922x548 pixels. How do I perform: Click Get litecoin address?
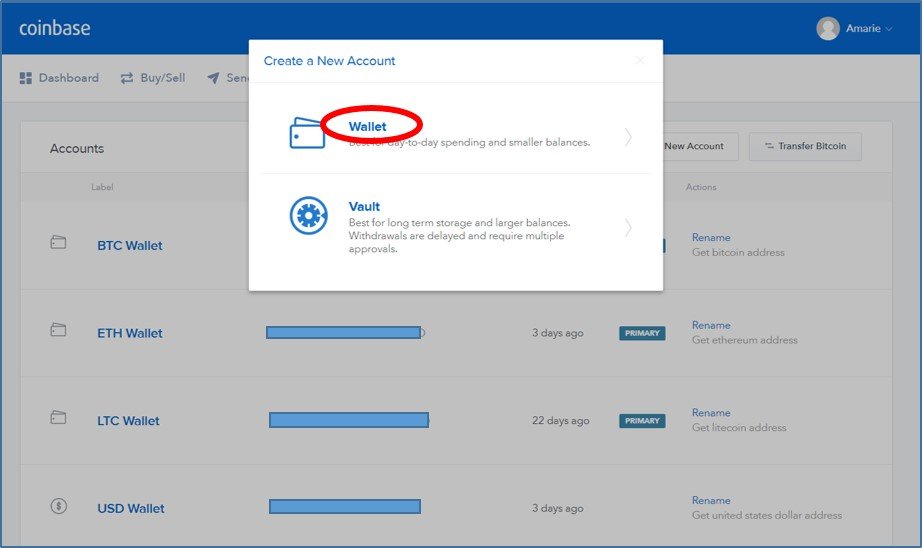[x=739, y=427]
